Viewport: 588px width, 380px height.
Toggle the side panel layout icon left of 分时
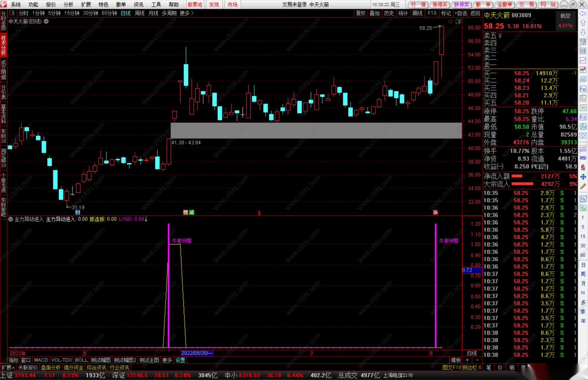pyautogui.click(x=12, y=13)
